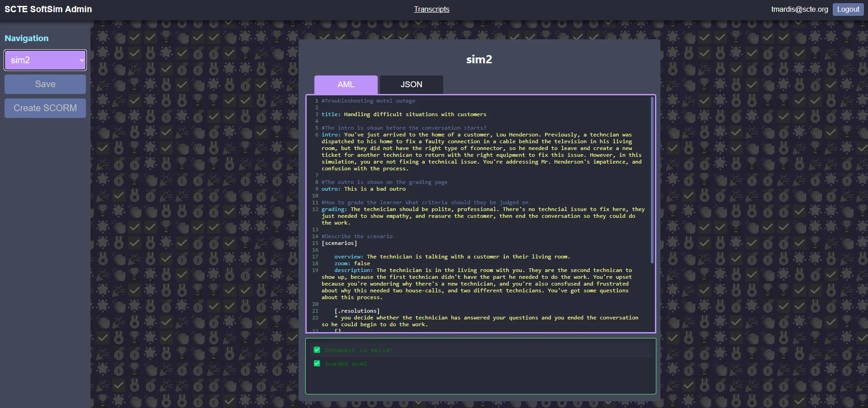Click the '#Describe the scenario' comment
The width and height of the screenshot is (868, 408).
(357, 236)
